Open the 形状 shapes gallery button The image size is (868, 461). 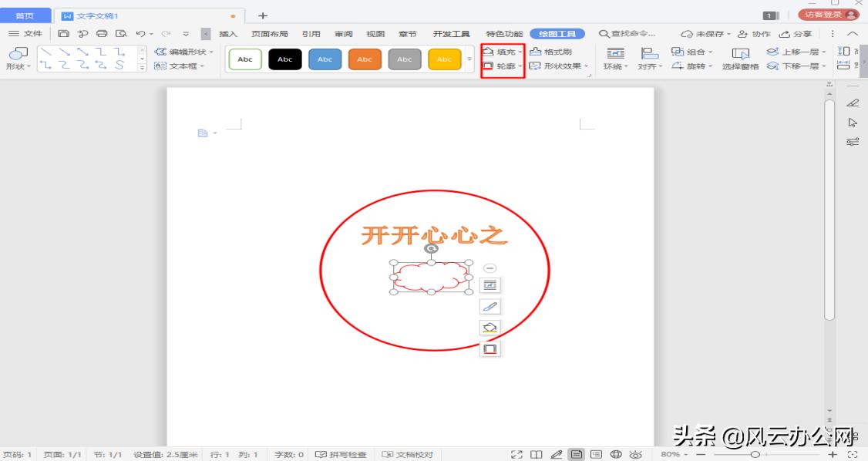point(18,59)
